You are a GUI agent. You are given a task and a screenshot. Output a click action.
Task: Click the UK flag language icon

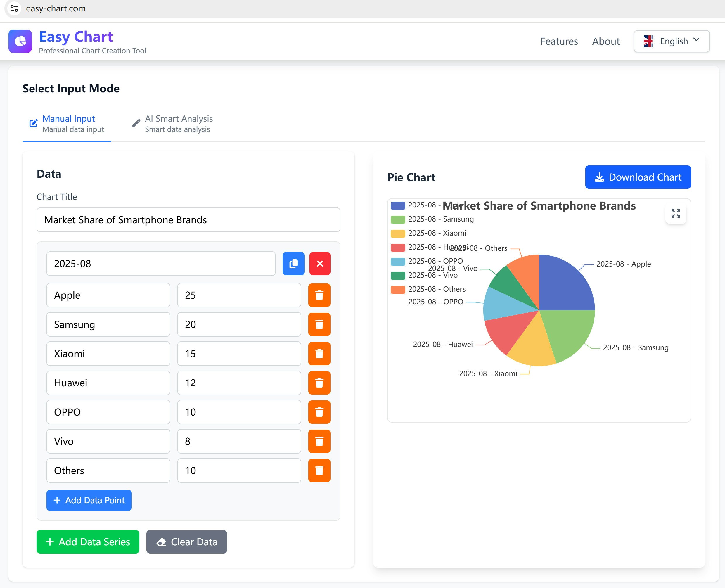tap(648, 41)
